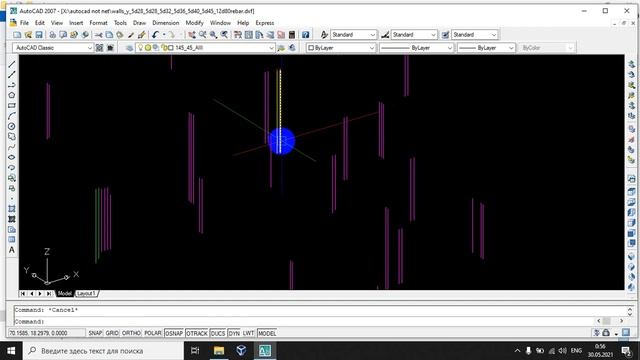Toggle LWT lineweight display
This screenshot has height=360, width=640.
click(x=249, y=333)
